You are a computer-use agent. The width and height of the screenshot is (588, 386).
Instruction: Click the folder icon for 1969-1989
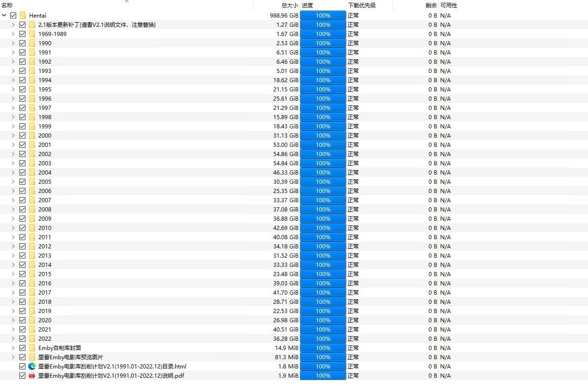point(32,34)
